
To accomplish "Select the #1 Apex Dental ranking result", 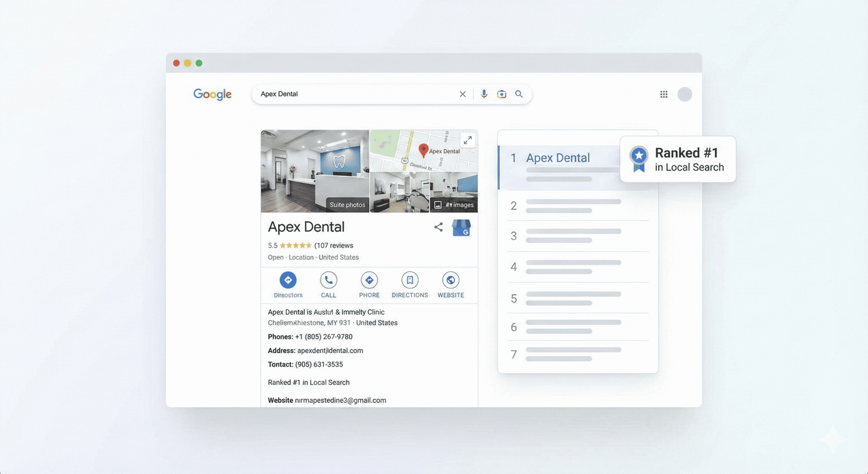I will click(x=558, y=158).
